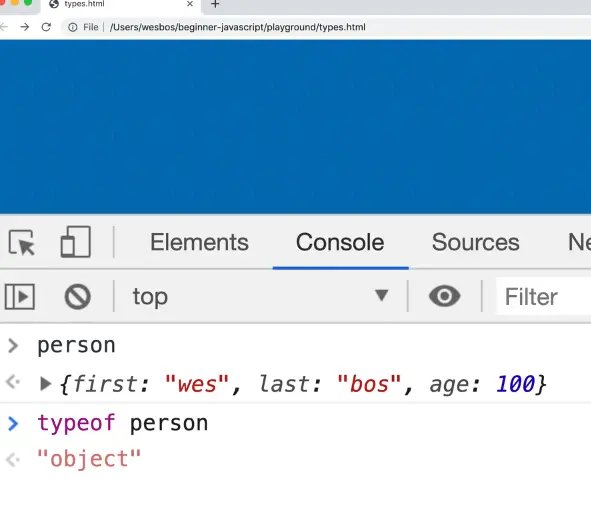This screenshot has width=591, height=522.
Task: Click the typeof person command line
Action: [123, 423]
